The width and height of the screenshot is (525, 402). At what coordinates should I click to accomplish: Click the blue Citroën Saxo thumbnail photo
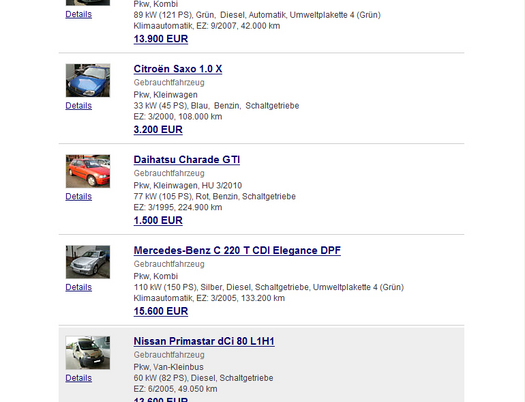88,80
